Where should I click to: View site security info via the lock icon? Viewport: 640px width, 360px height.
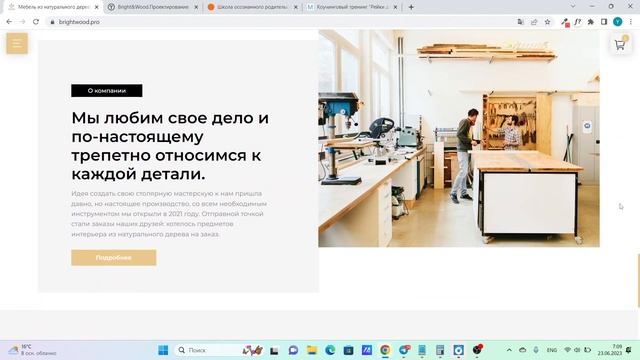[52, 22]
